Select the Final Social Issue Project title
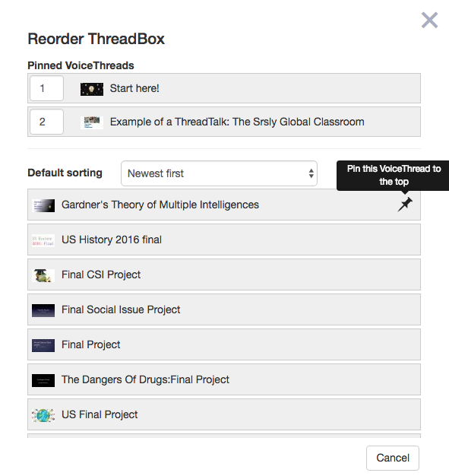Viewport: 449px width, 476px height. click(x=121, y=309)
